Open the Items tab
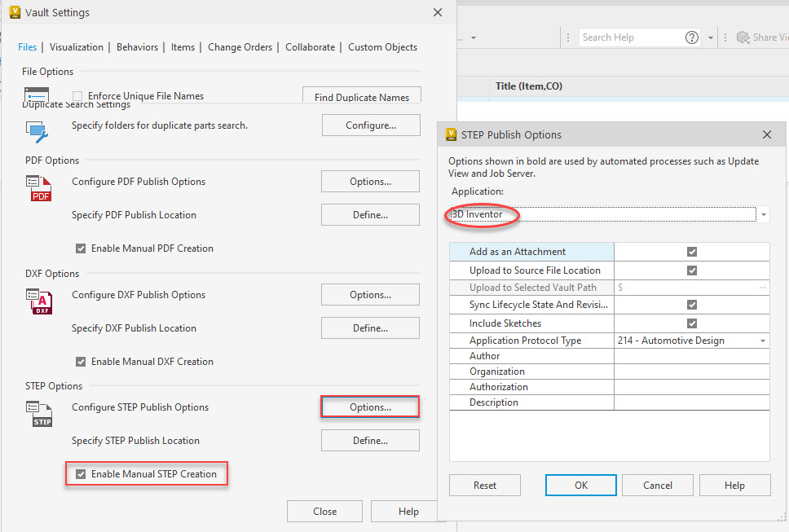 tap(183, 46)
